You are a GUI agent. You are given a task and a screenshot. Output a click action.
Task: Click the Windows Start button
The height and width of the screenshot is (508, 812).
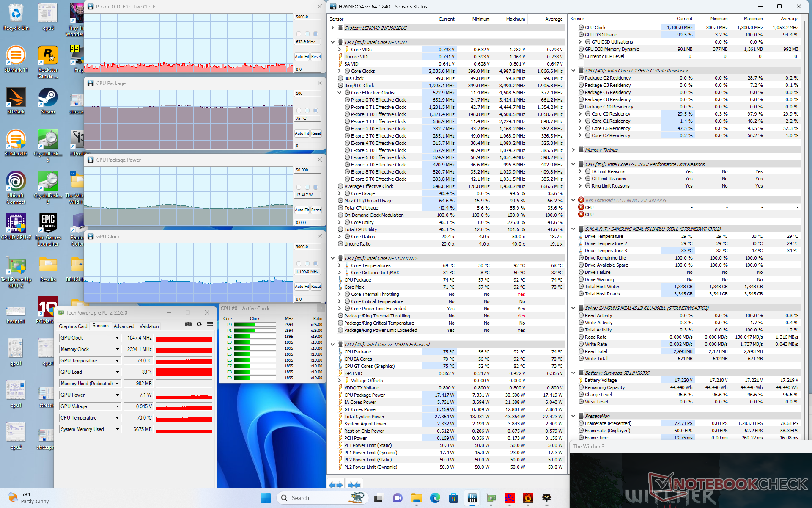266,498
